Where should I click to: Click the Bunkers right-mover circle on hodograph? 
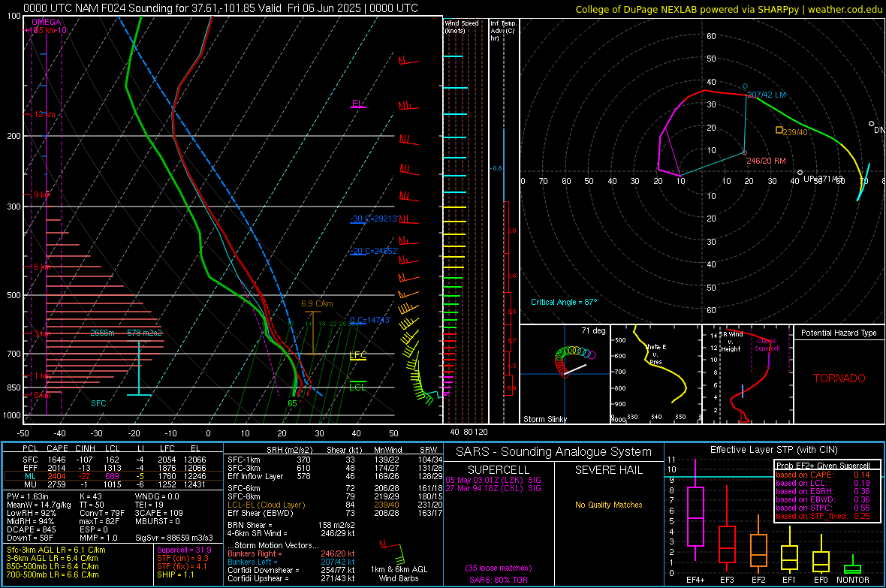click(744, 152)
